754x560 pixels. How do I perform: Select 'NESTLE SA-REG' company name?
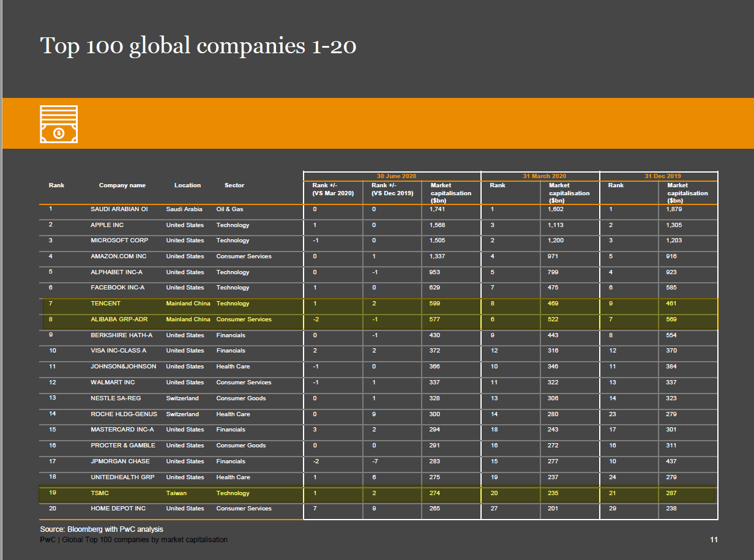coord(116,398)
